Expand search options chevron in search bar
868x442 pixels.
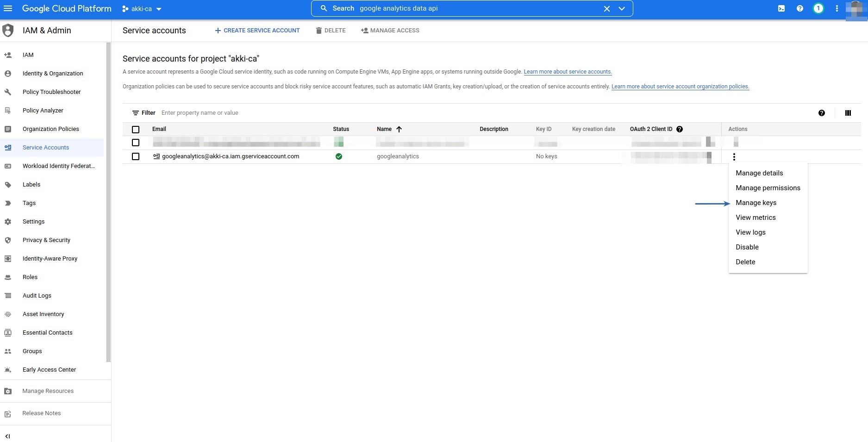[622, 8]
